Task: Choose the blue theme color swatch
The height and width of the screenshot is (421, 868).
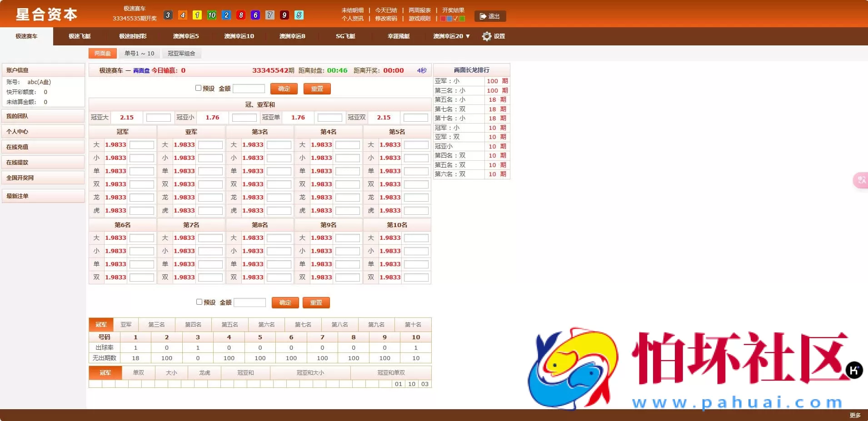Action: click(449, 19)
